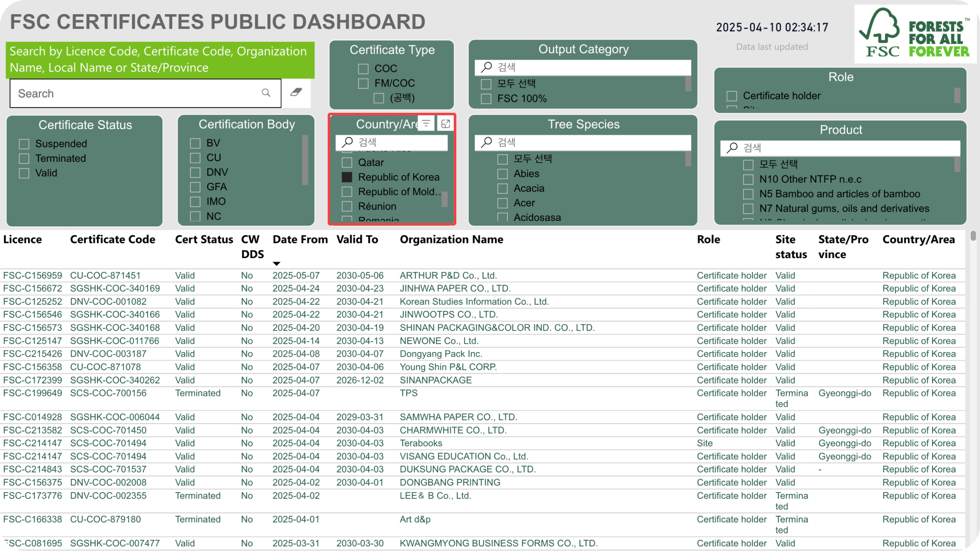
Task: Select the FSC-C156959 licence row
Action: click(482, 275)
